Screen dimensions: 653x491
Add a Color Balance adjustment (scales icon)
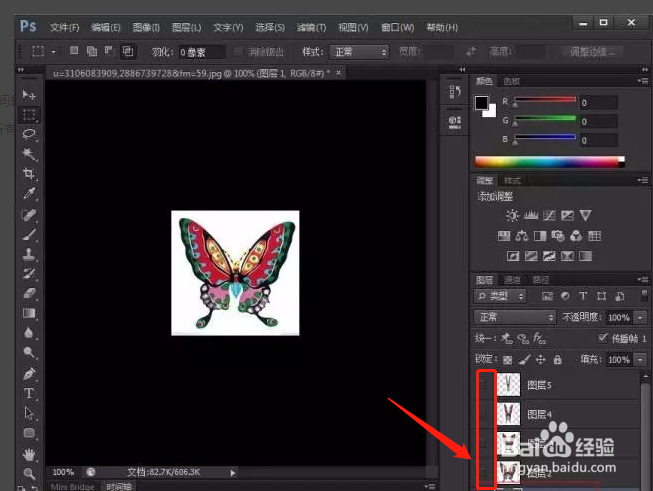point(522,236)
